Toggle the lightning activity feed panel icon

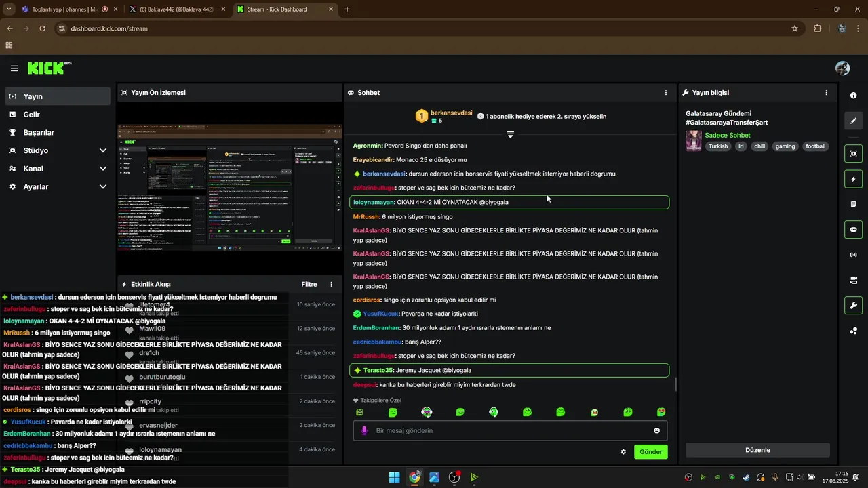[853, 179]
